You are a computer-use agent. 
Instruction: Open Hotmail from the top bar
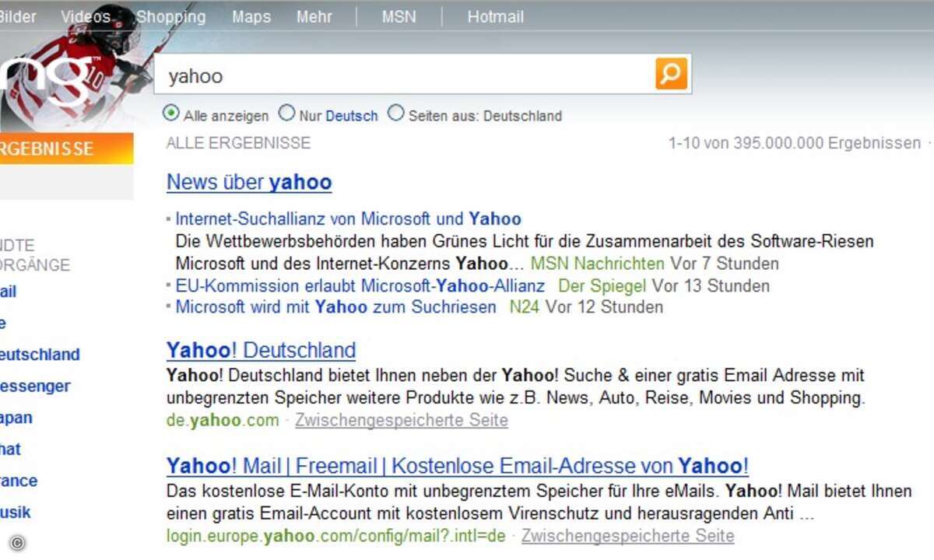495,16
